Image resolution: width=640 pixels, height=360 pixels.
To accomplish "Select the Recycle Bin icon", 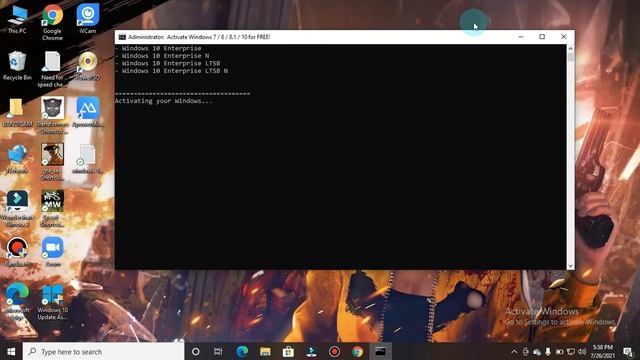I will click(x=17, y=66).
